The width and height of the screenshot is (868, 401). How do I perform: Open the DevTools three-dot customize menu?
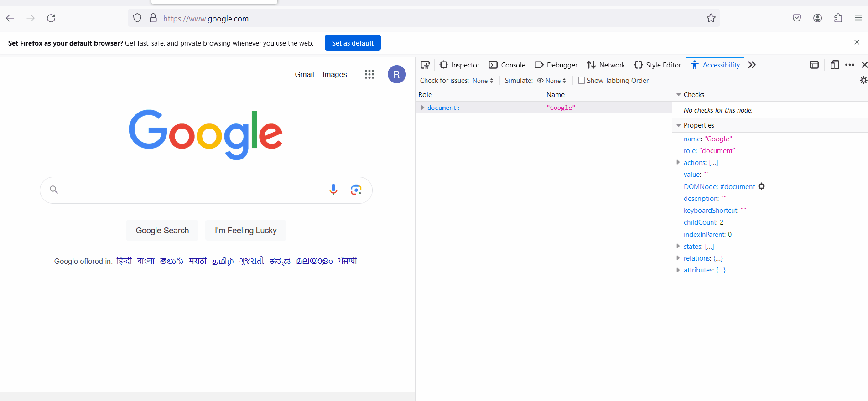[850, 65]
